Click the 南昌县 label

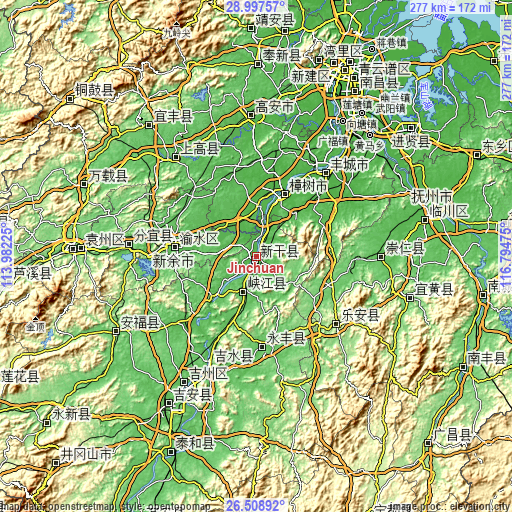pyautogui.click(x=379, y=83)
